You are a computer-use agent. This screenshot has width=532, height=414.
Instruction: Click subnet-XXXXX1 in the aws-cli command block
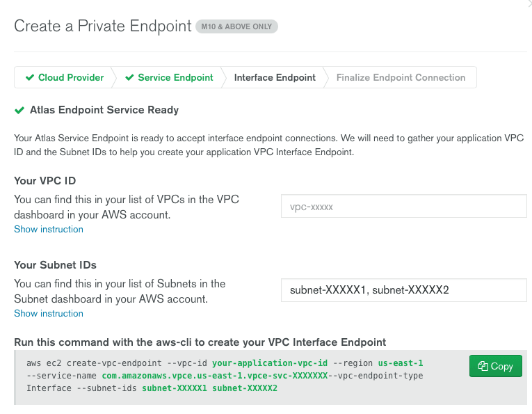pyautogui.click(x=175, y=388)
